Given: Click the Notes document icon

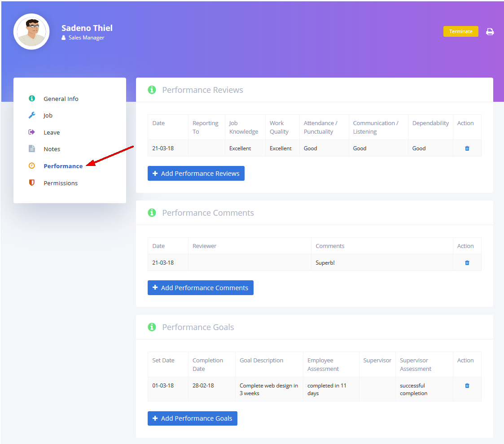Looking at the screenshot, I should (32, 148).
